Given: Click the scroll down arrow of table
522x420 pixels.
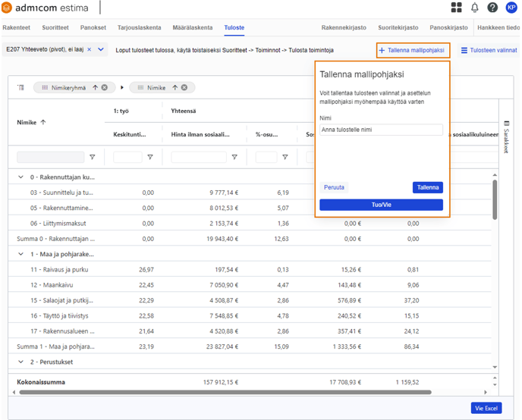Looking at the screenshot, I should pyautogui.click(x=495, y=367).
